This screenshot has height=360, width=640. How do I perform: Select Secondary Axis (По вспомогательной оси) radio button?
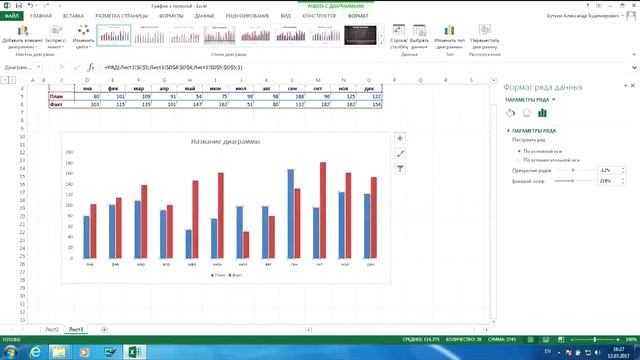click(x=519, y=160)
